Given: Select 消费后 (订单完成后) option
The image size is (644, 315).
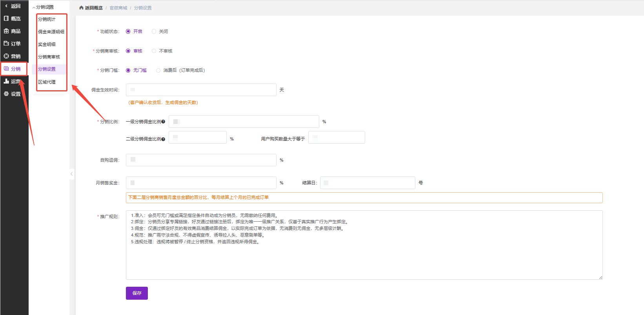Looking at the screenshot, I should [x=158, y=70].
